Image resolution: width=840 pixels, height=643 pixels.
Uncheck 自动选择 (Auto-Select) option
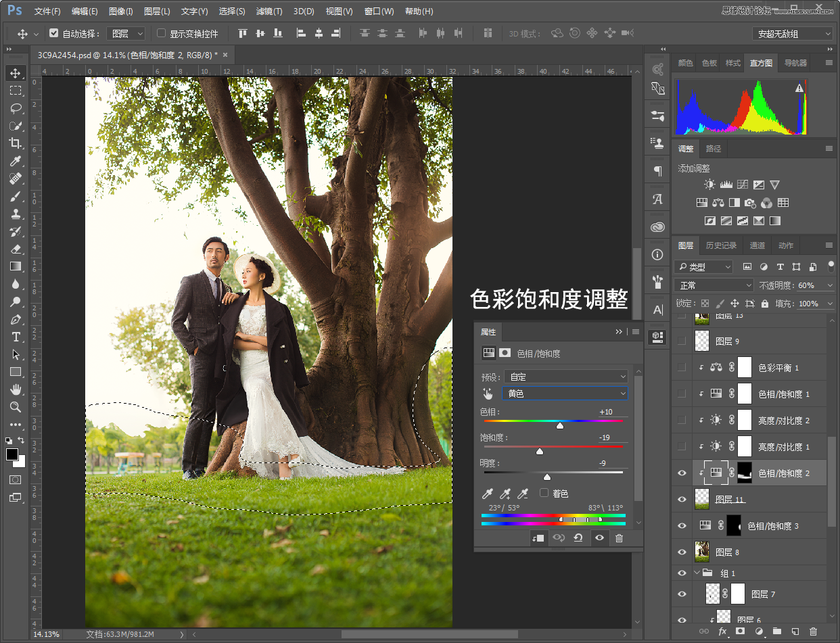(54, 33)
